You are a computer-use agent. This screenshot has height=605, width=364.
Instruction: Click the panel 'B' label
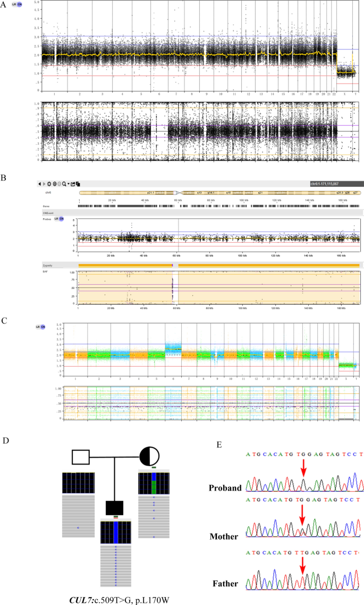point(4,178)
